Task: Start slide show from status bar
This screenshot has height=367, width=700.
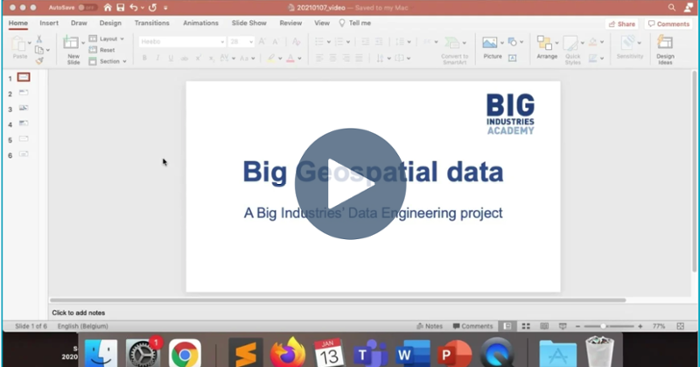Action: (562, 326)
